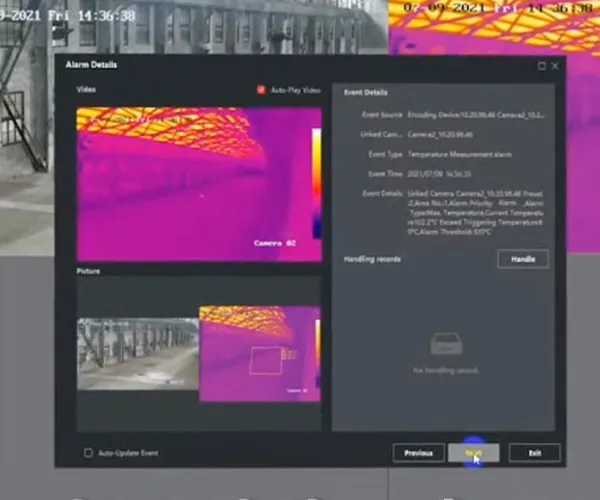Exit the alarm details window

click(x=534, y=453)
